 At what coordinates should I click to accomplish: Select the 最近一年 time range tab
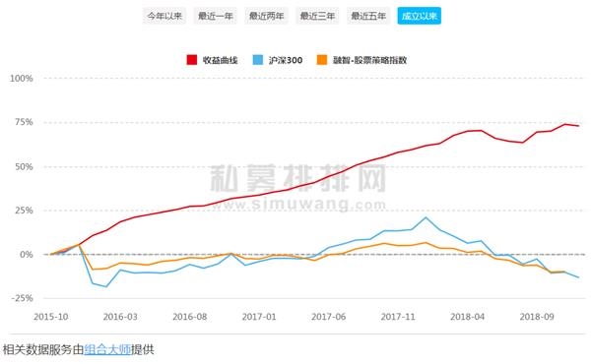[215, 16]
